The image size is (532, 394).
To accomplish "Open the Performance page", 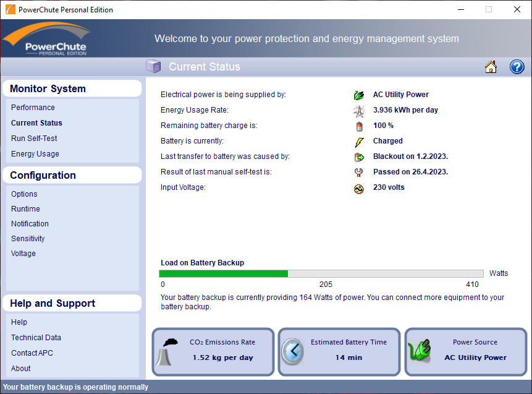I will pyautogui.click(x=33, y=108).
